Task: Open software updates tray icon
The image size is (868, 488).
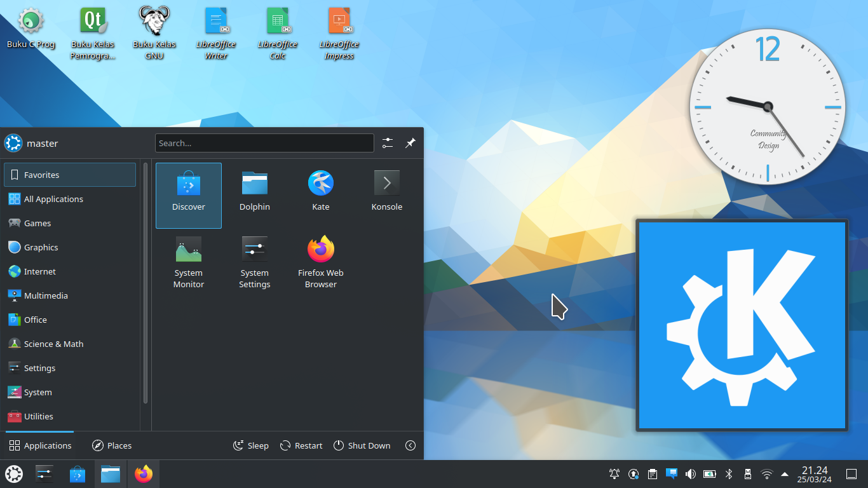Action: (634, 474)
